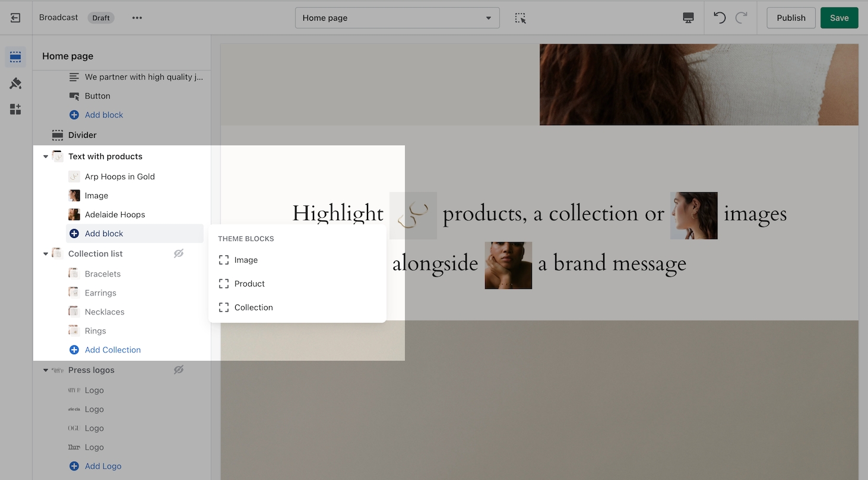Select the Arp Hoops in Gold block
Viewport: 868px width, 480px height.
119,176
